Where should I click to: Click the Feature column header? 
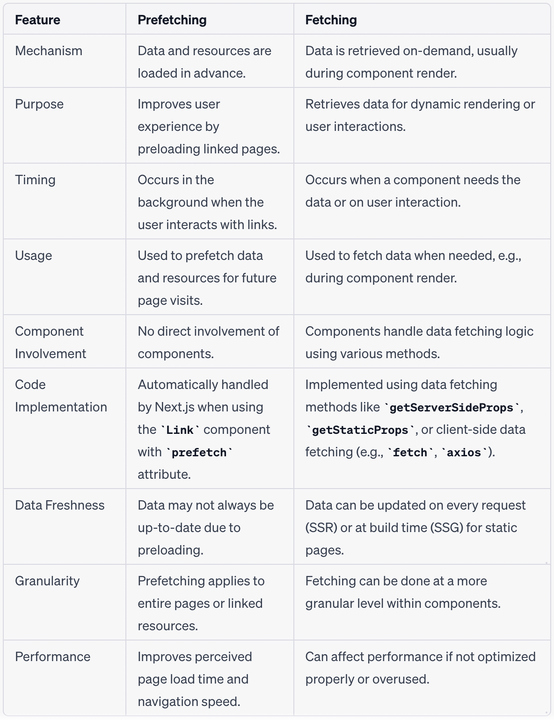[38, 20]
